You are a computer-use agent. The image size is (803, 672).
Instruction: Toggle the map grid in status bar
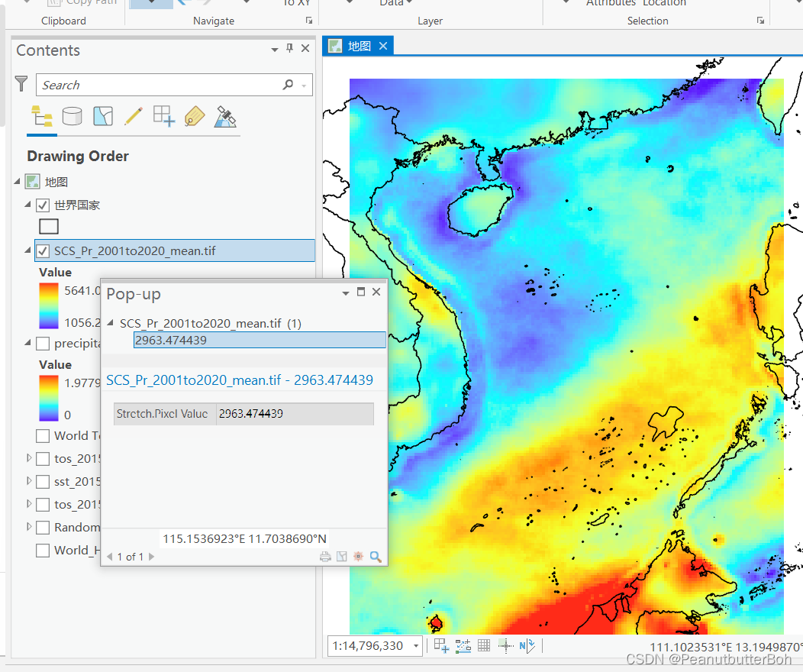[484, 645]
